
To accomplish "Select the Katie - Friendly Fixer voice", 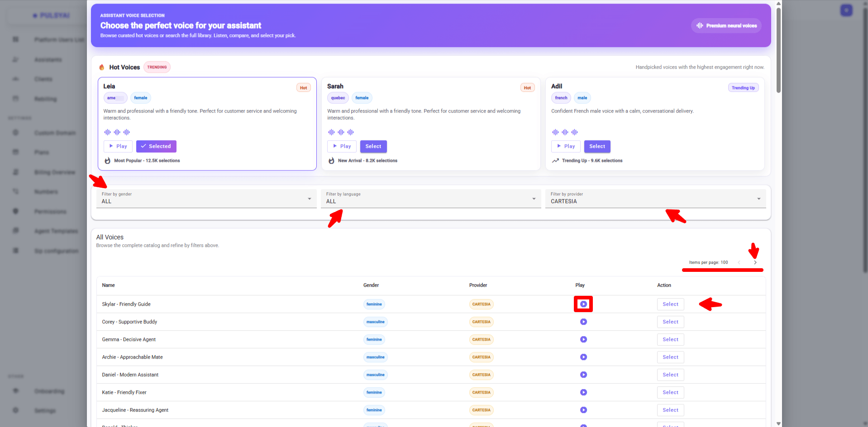I will point(670,392).
